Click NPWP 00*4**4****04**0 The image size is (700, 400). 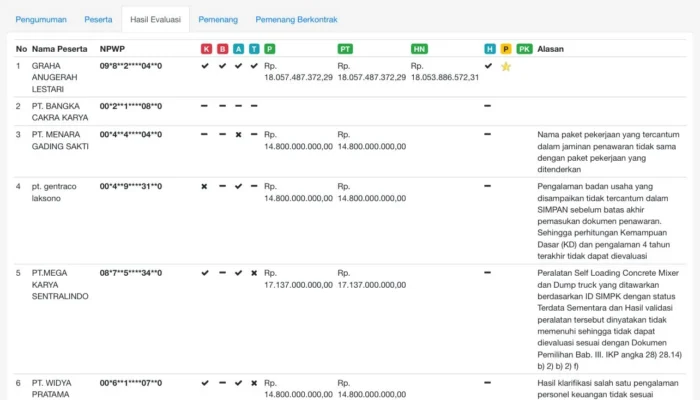click(x=131, y=134)
